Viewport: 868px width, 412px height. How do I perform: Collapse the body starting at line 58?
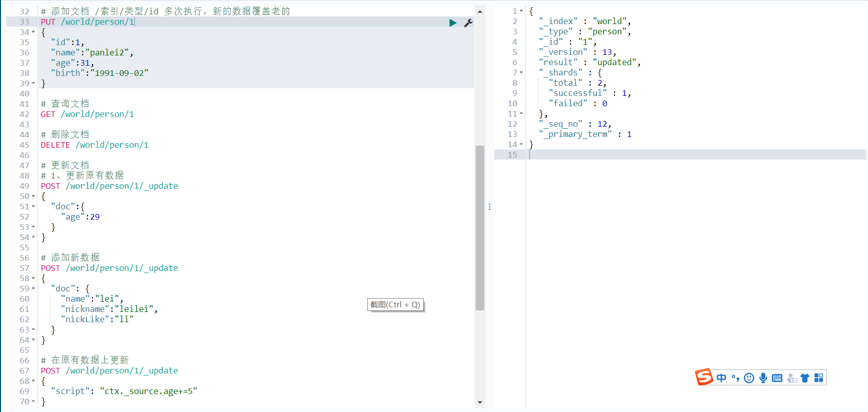[x=33, y=278]
